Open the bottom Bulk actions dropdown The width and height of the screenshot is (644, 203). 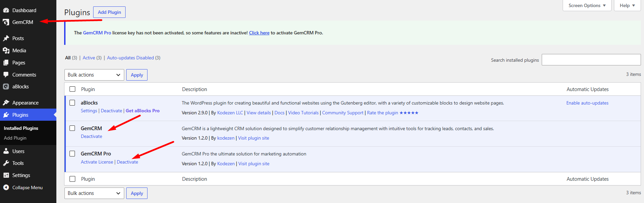(94, 193)
